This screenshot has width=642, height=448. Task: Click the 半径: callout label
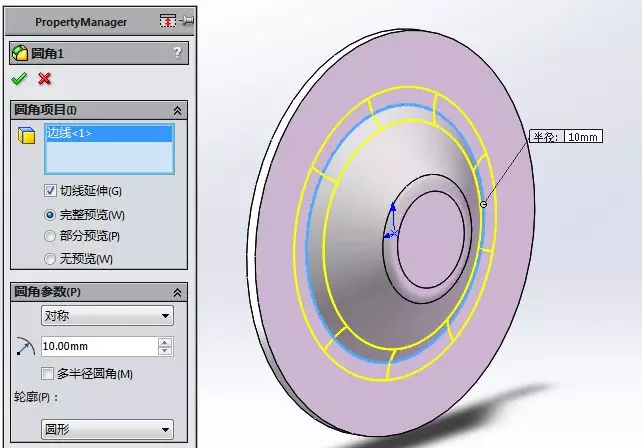click(x=547, y=137)
